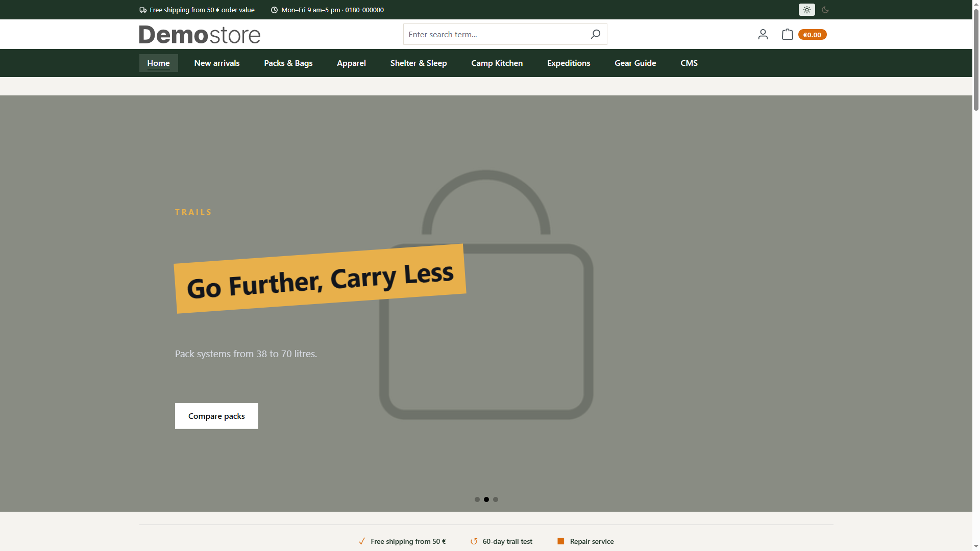This screenshot has height=551, width=980.
Task: Focus the search term input field
Action: (494, 34)
